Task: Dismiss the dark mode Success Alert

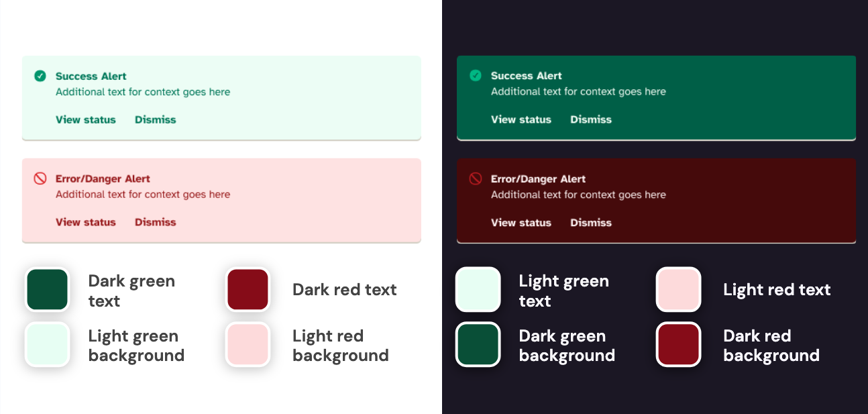Action: 590,119
